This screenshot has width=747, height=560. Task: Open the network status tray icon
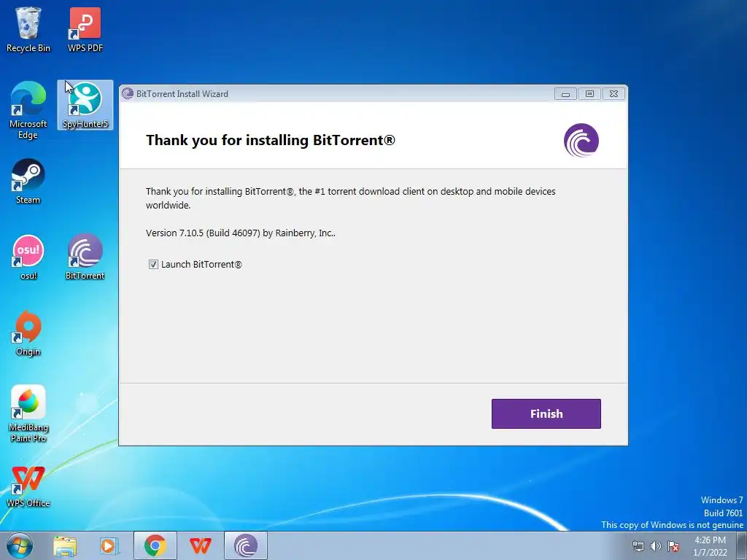click(638, 546)
